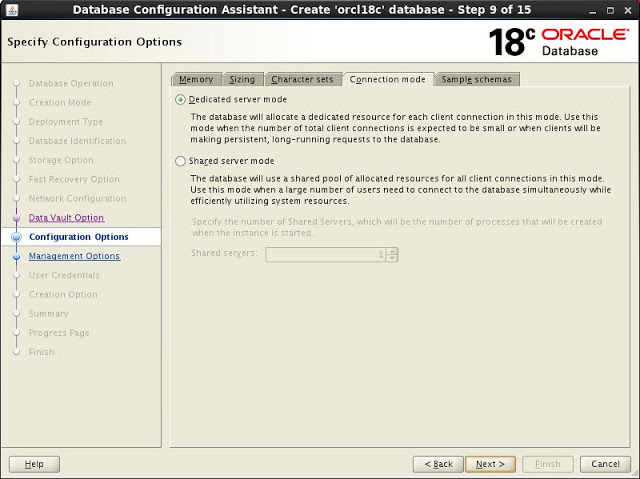Open the Sizing tab
Screen dimensions: 640x479
click(241, 79)
